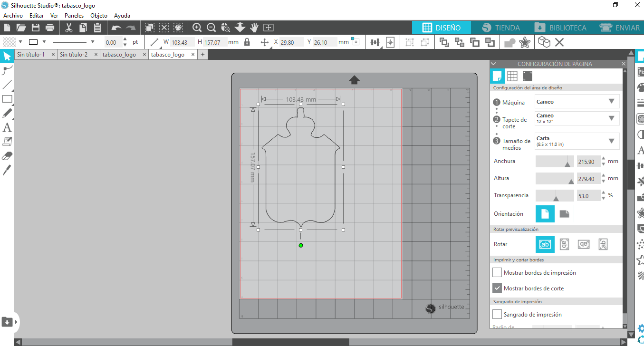Go to the ENVIAR section
The width and height of the screenshot is (644, 346).
click(620, 28)
